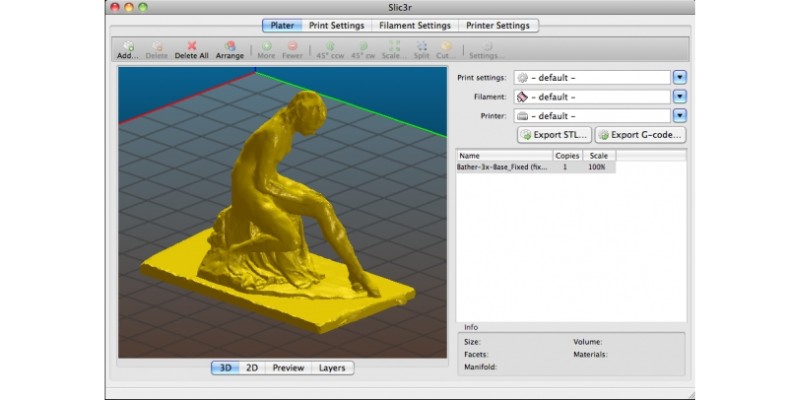Open the Printer preset dropdown
The width and height of the screenshot is (800, 400).
(x=679, y=116)
